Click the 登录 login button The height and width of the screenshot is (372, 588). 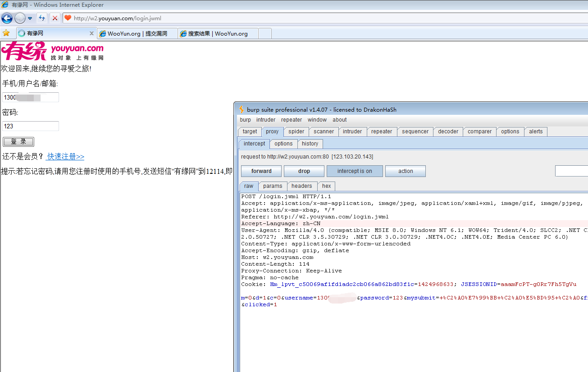pos(18,141)
